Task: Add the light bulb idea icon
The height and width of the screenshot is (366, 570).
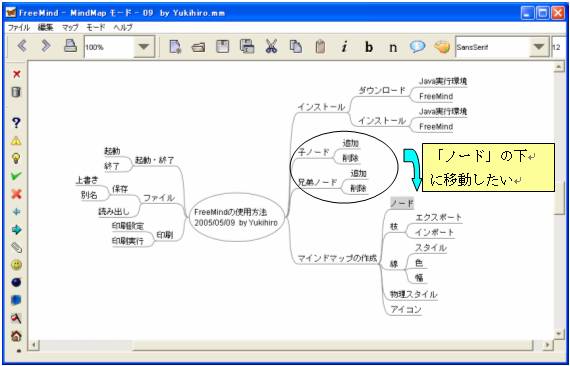Action: point(16,158)
